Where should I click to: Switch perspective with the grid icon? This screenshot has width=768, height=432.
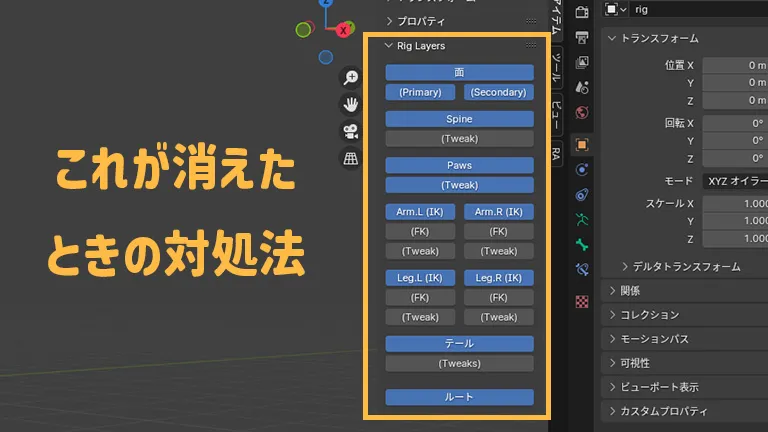(x=351, y=158)
